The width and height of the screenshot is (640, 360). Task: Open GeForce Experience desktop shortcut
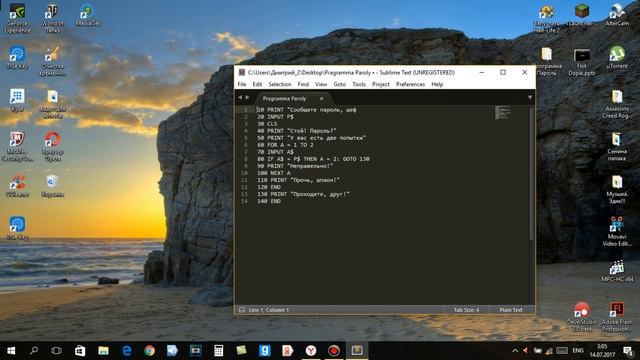click(17, 18)
